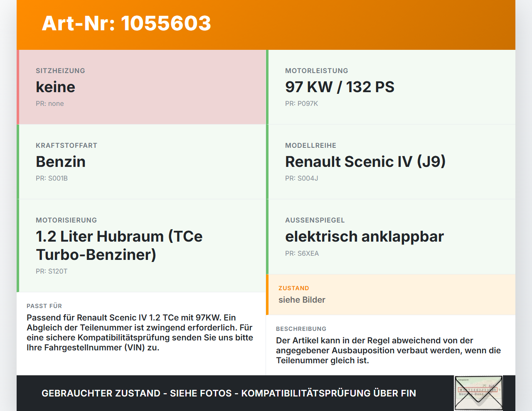Select '1.2 Liter Hubraum (TCe Turbo-Benziner)' text
Image resolution: width=532 pixels, height=411 pixels.
pos(119,245)
